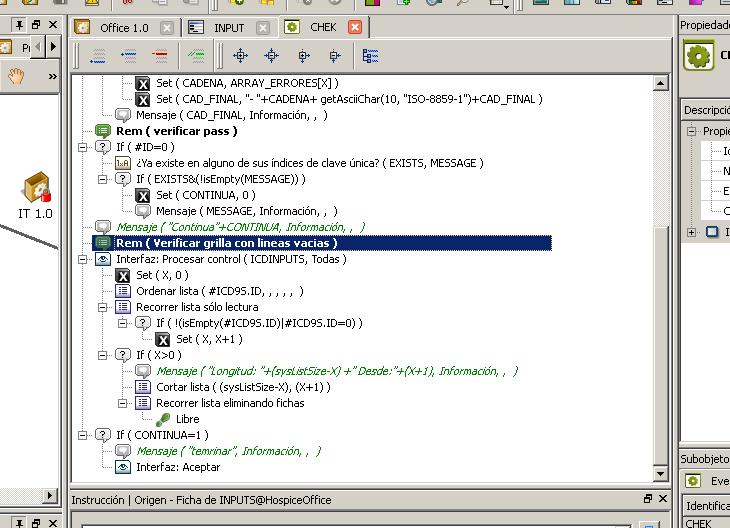Select Set ( CONTINUA, 0 ) instruction
The width and height of the screenshot is (730, 528).
coord(205,195)
